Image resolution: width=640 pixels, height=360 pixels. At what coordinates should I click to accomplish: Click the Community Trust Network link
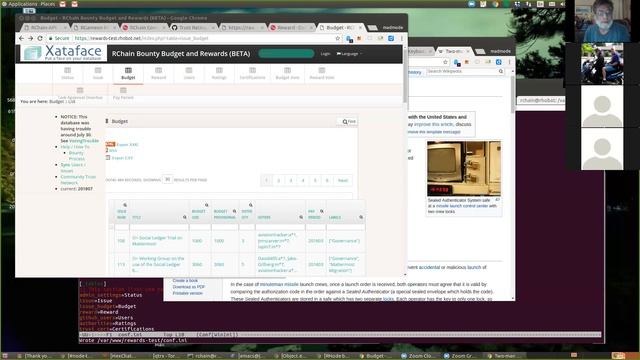tap(78, 180)
